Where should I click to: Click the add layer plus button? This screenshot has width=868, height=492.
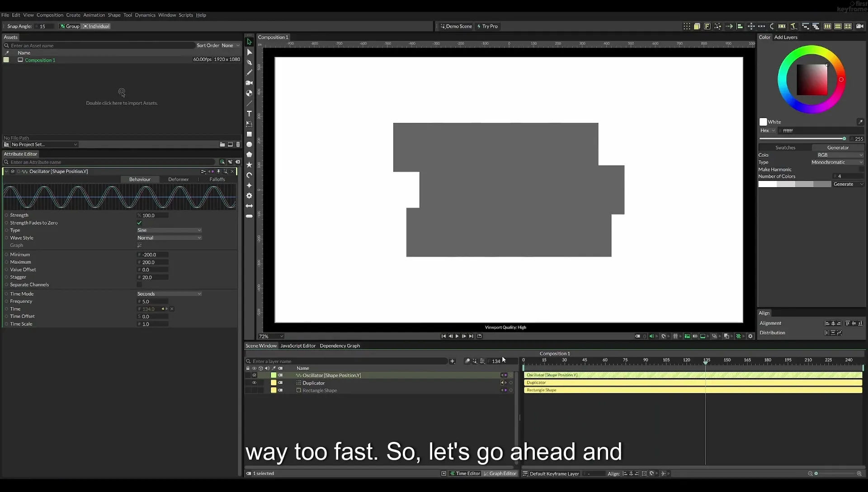tap(452, 361)
